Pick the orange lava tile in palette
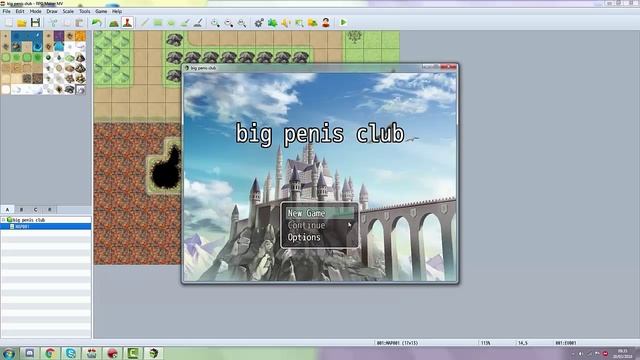The image size is (640, 360). click(x=80, y=36)
